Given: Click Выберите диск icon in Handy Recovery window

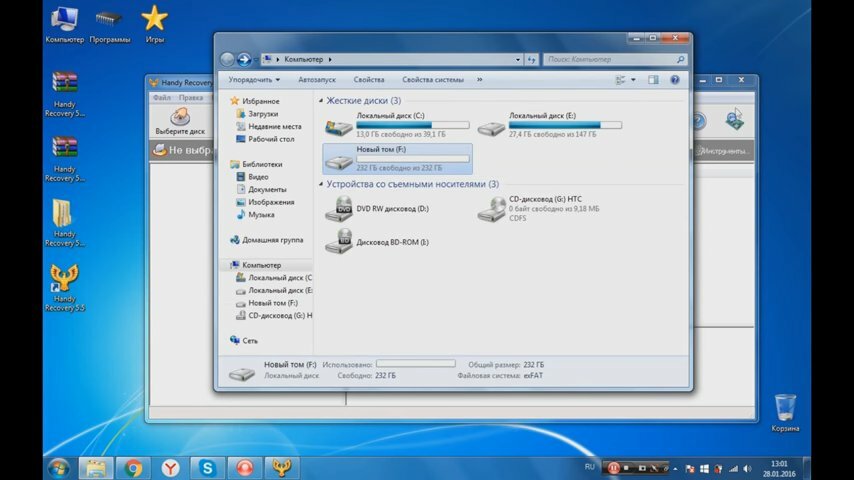Looking at the screenshot, I should pos(180,121).
